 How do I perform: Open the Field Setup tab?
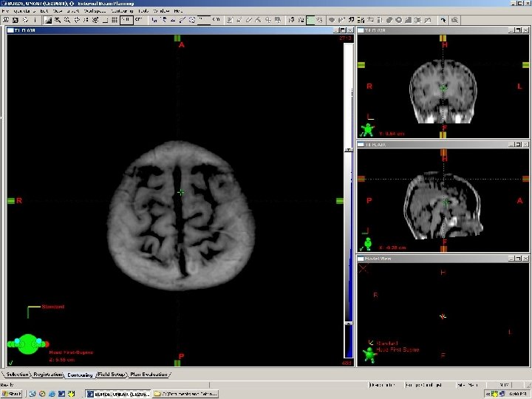[x=112, y=375]
